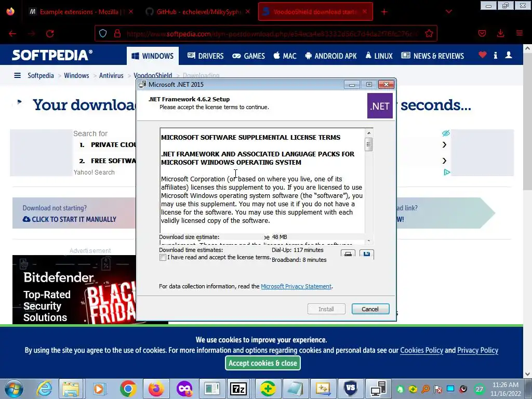Expand the list all tabs chevron
This screenshot has width=532, height=399.
448,11
